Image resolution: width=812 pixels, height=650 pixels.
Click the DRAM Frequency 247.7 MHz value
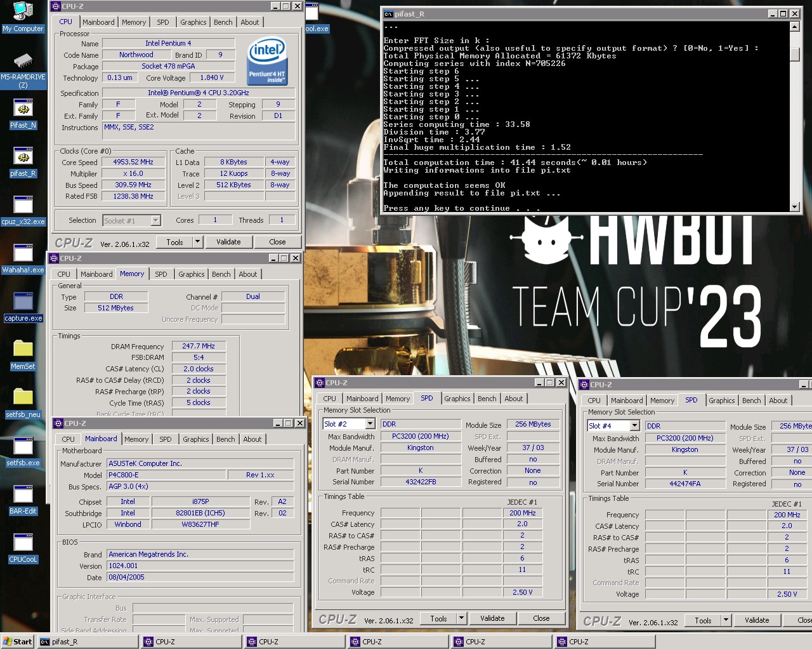tap(199, 346)
